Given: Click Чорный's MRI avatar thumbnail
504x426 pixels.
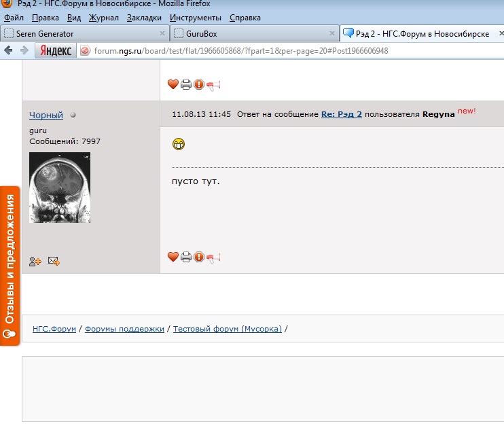Looking at the screenshot, I should pos(60,188).
